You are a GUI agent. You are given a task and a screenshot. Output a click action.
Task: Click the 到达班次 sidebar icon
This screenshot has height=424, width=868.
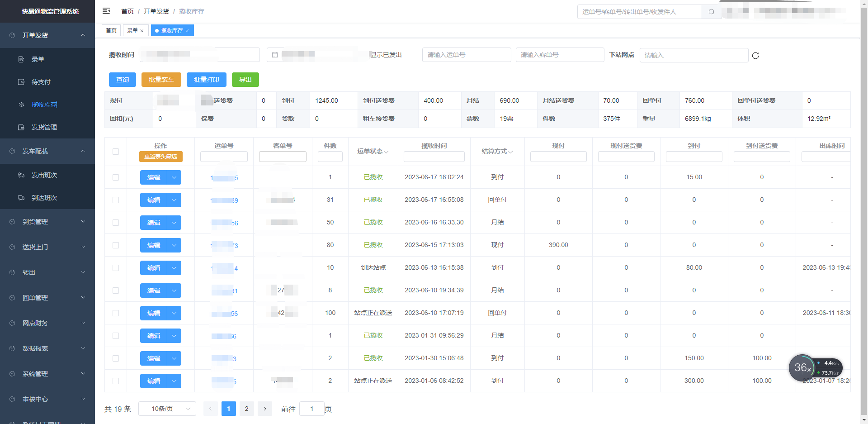pos(21,198)
